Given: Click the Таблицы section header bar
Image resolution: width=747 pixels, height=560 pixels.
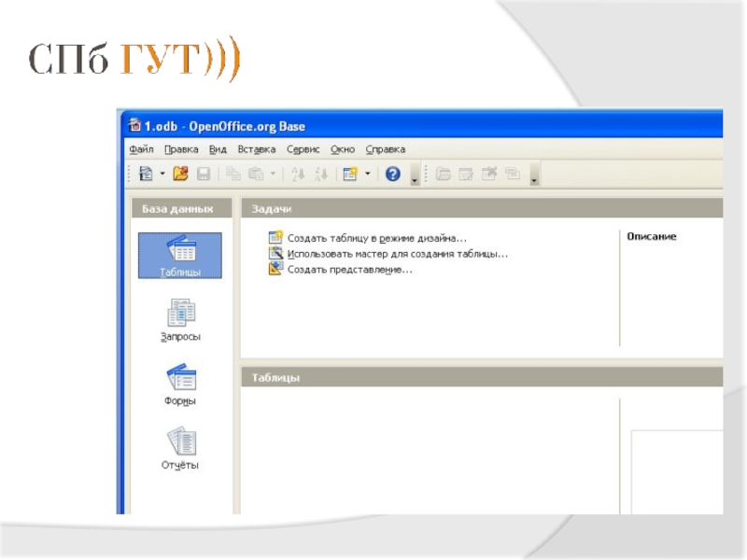Looking at the screenshot, I should [482, 377].
